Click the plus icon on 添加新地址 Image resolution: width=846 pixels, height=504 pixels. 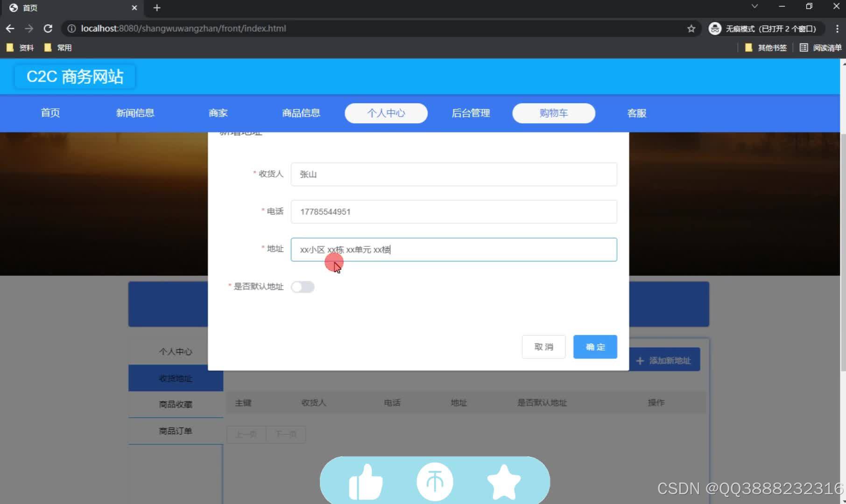coord(640,360)
